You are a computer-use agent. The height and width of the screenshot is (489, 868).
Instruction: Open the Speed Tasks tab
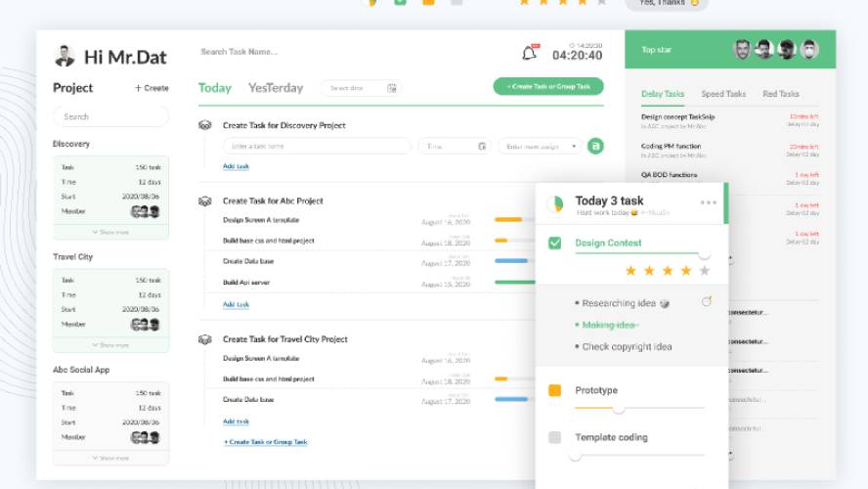pos(723,94)
